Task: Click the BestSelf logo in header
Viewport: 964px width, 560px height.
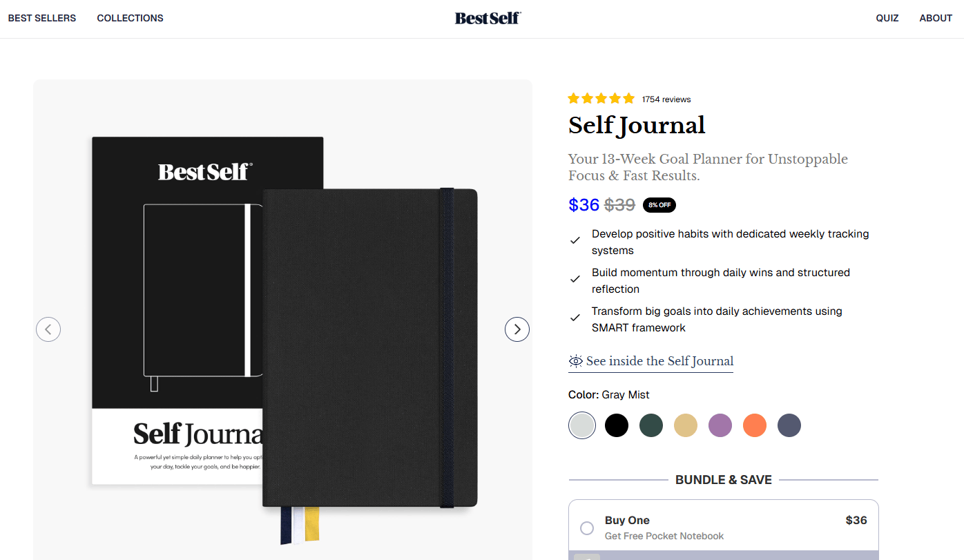Action: pyautogui.click(x=488, y=18)
